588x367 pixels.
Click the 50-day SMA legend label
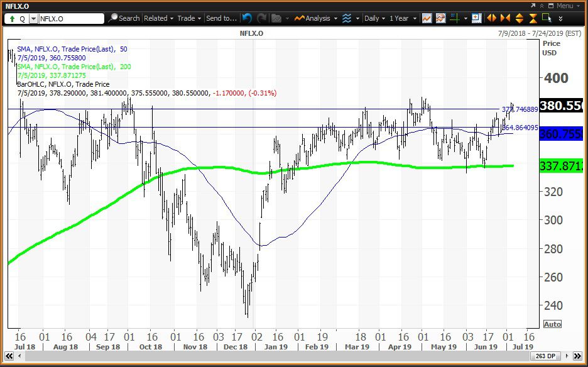tap(72, 49)
